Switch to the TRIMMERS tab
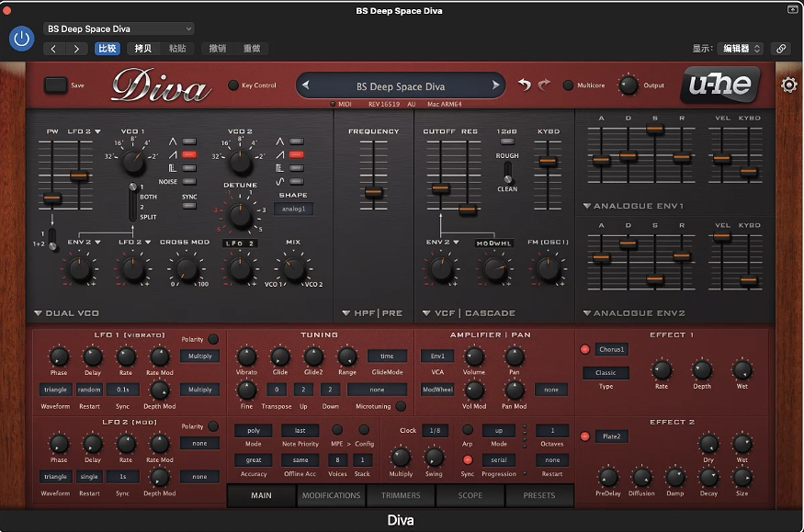 [x=401, y=495]
